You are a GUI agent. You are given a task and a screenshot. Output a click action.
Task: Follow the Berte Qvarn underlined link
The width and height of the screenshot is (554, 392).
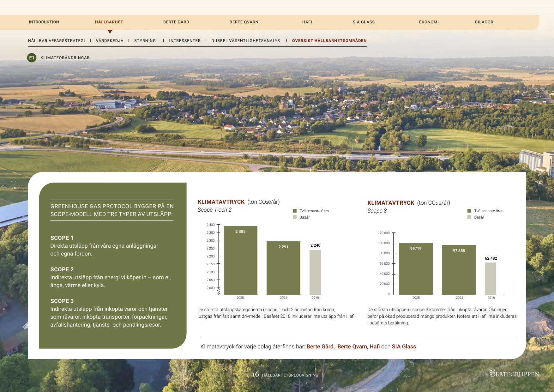click(x=352, y=347)
